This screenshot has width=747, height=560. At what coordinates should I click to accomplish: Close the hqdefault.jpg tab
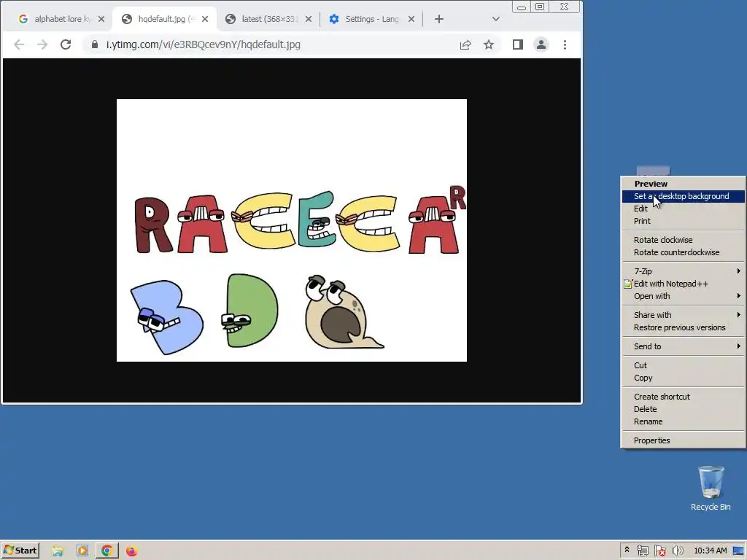click(x=205, y=19)
